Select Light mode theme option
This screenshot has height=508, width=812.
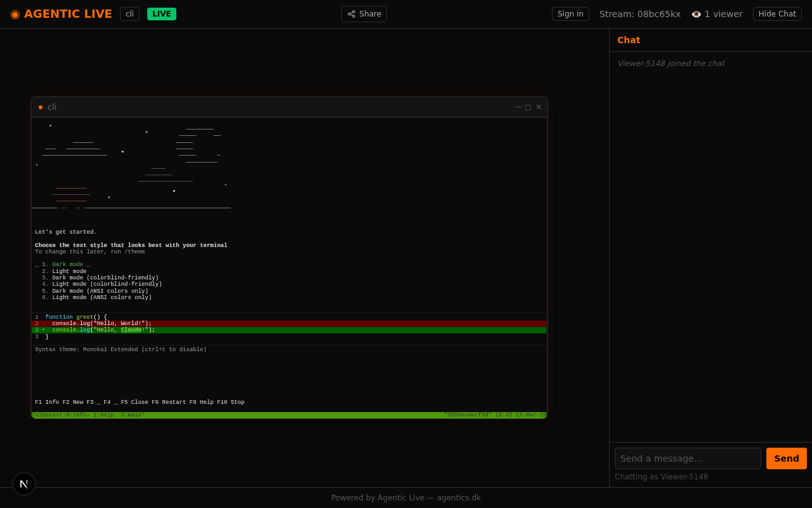click(69, 272)
